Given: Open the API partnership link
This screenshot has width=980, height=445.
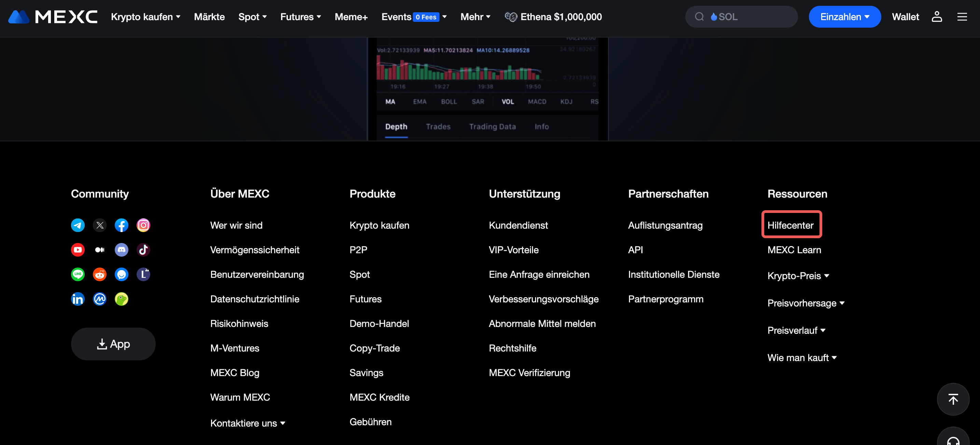Looking at the screenshot, I should click(x=635, y=250).
